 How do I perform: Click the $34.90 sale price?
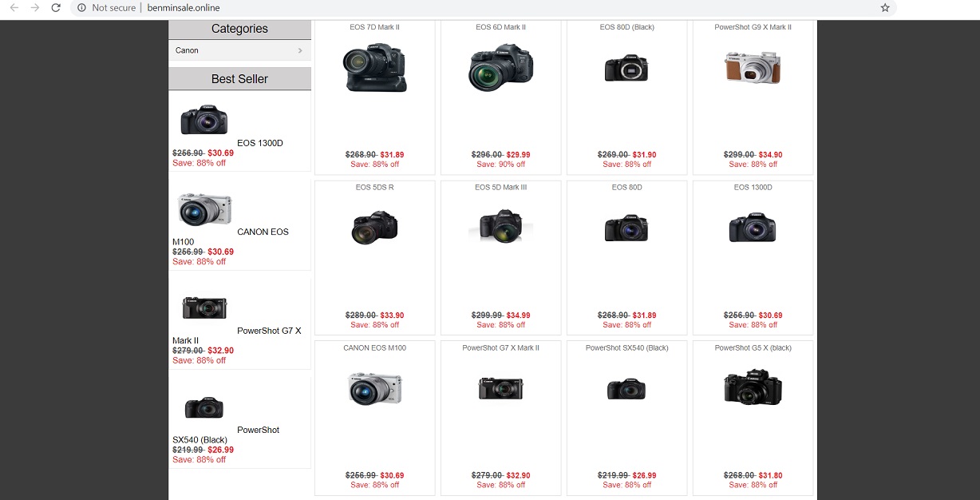point(770,155)
